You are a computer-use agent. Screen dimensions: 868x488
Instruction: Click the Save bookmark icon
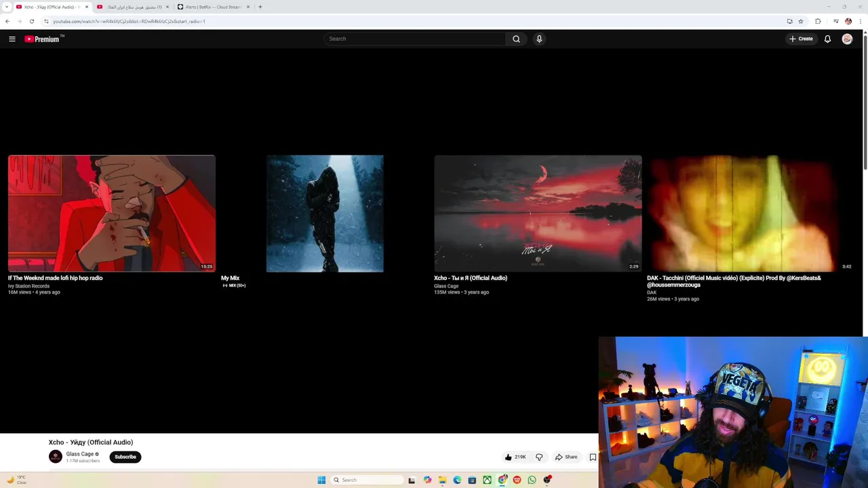pos(593,457)
